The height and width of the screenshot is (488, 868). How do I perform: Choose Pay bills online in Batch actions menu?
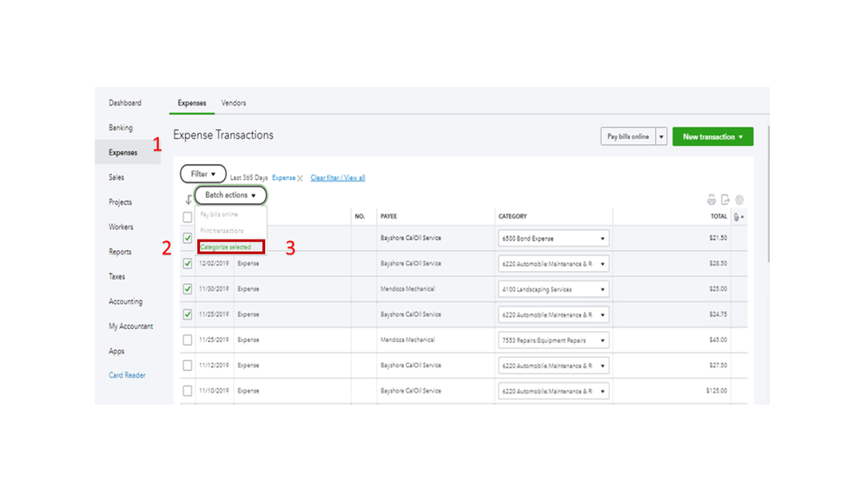pyautogui.click(x=219, y=214)
